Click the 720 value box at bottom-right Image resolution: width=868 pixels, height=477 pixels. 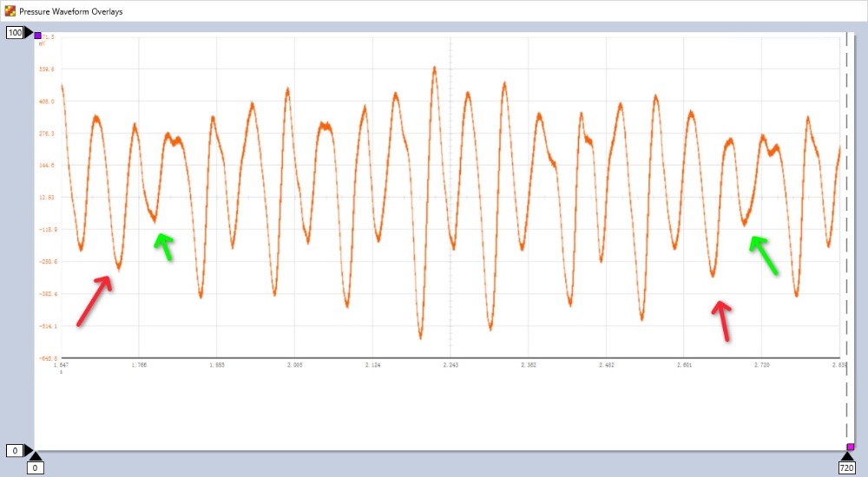pos(847,468)
